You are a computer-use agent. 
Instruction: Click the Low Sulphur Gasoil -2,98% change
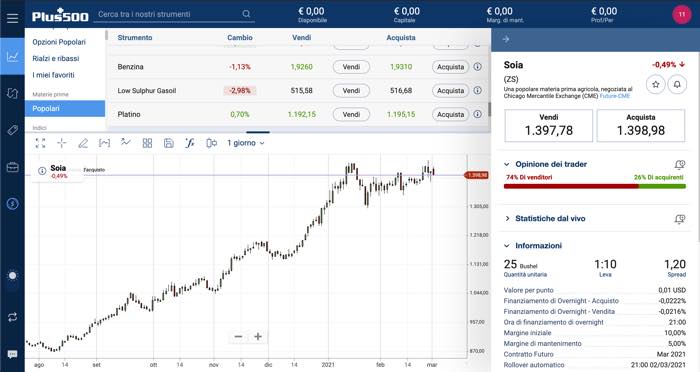(240, 90)
